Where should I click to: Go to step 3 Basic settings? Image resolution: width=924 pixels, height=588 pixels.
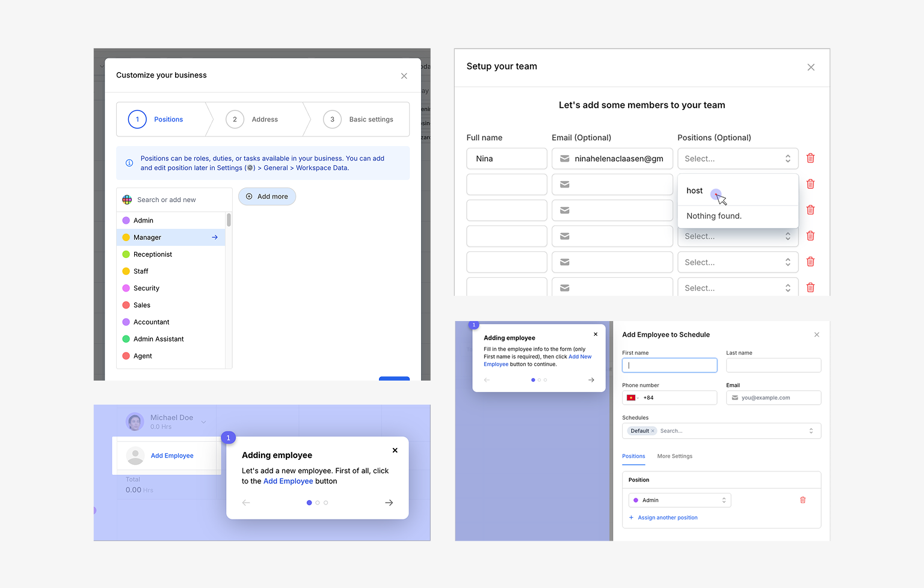[x=359, y=119]
